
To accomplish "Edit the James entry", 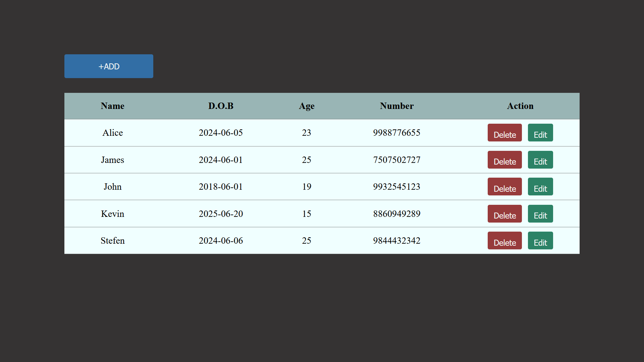I will click(540, 160).
